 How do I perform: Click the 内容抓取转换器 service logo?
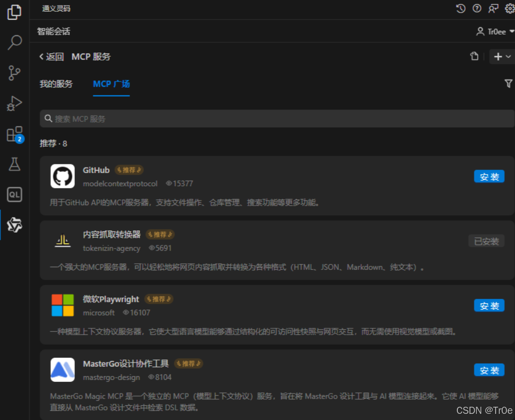pyautogui.click(x=63, y=240)
